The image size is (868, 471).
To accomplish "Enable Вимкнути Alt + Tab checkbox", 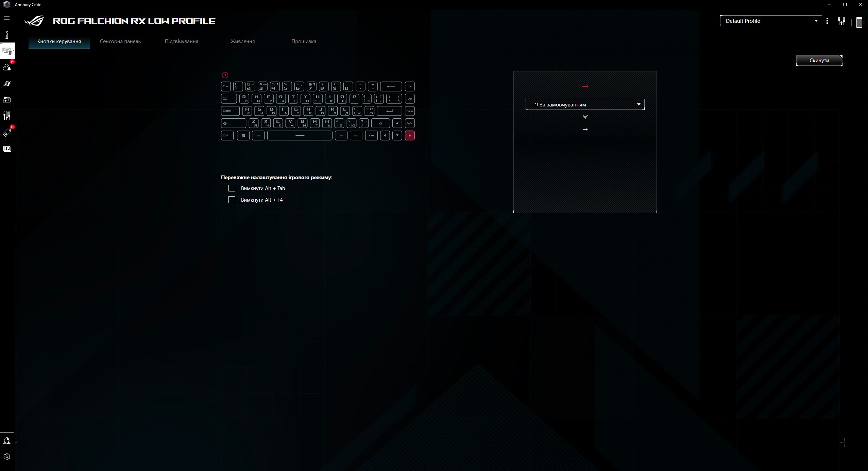I will 232,188.
